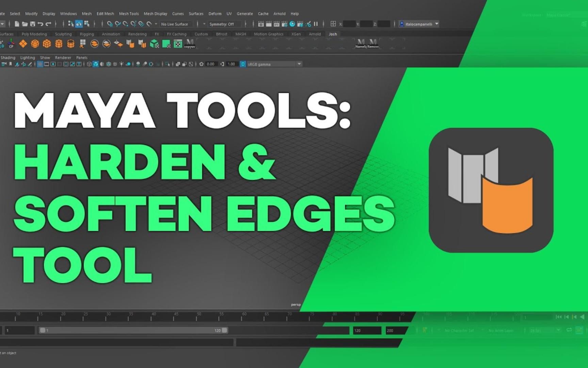This screenshot has width=588, height=368.
Task: Create polygon plane from shelf
Action: pos(23,44)
